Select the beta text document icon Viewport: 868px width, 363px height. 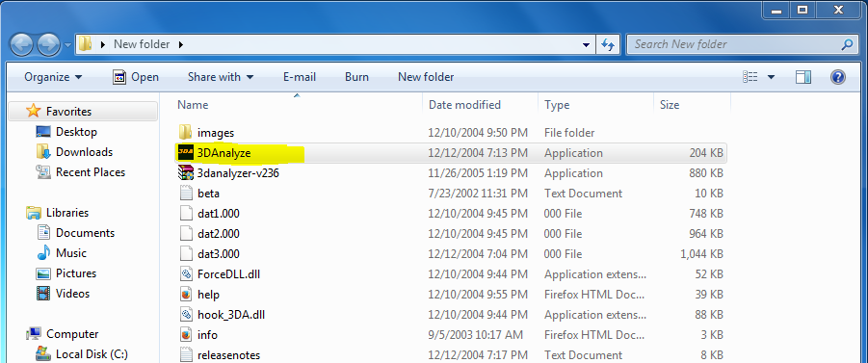click(x=186, y=194)
